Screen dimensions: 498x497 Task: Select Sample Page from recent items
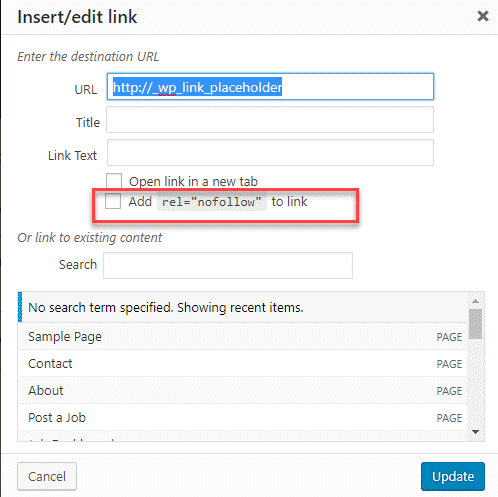tap(243, 336)
